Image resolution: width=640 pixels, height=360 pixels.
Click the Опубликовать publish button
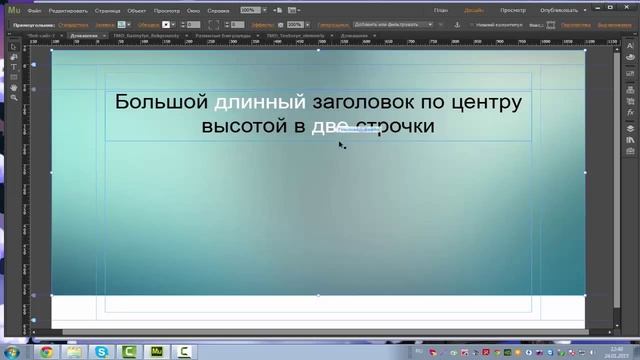pyautogui.click(x=559, y=10)
